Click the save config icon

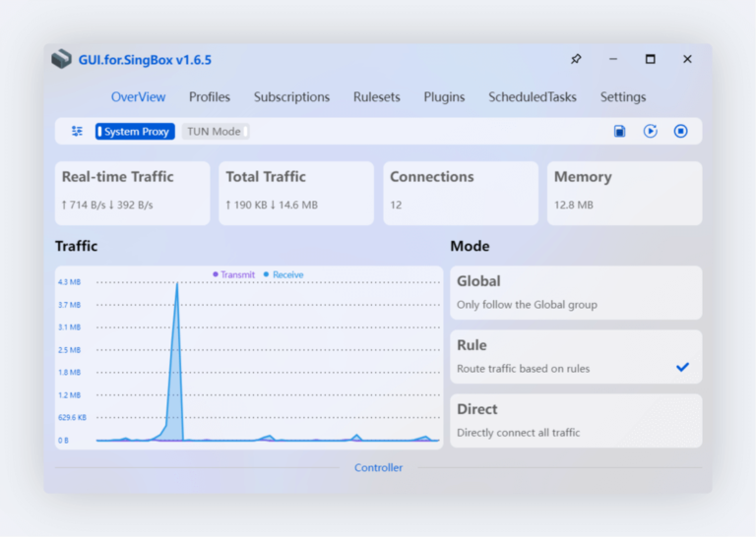coord(619,131)
